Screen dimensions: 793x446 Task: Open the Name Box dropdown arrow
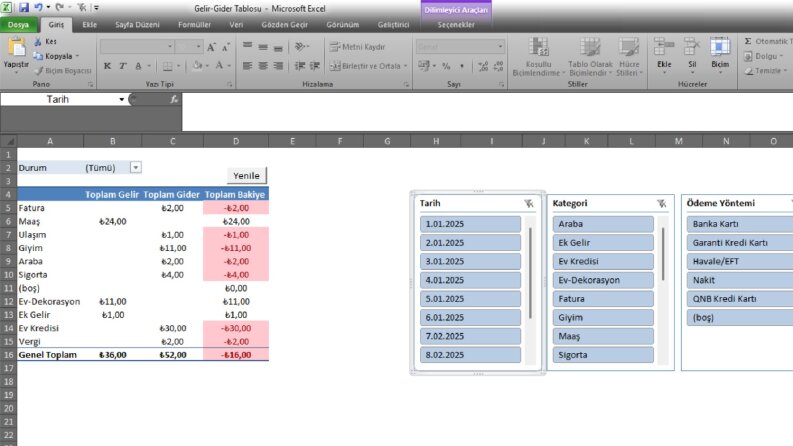coord(121,99)
